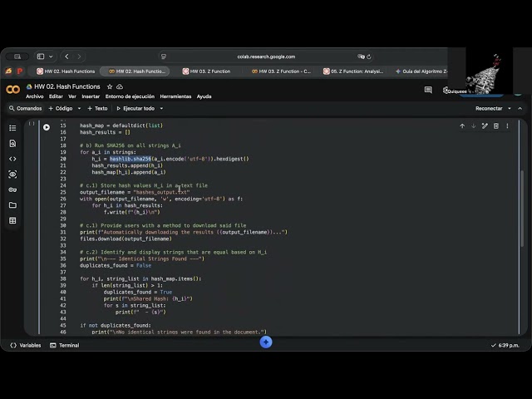Run the code cell play button
Image resolution: width=532 pixels, height=399 pixels.
47,127
